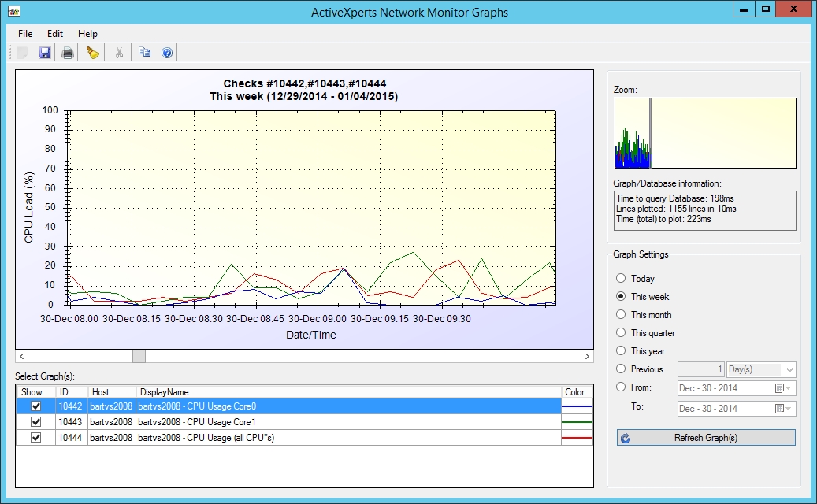Open the File menu

(x=25, y=34)
